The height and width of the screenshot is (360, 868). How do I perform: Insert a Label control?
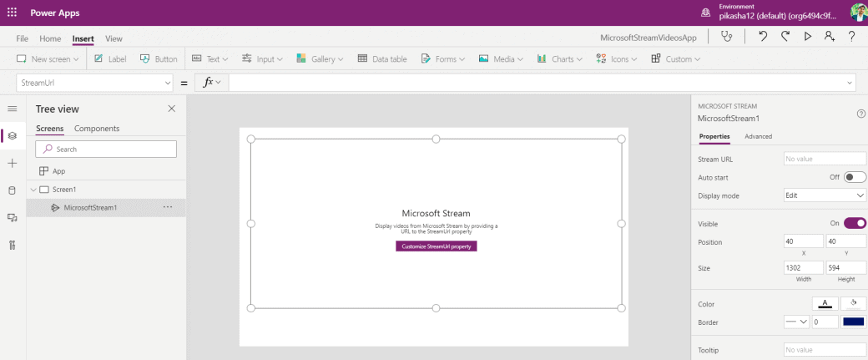(x=110, y=58)
